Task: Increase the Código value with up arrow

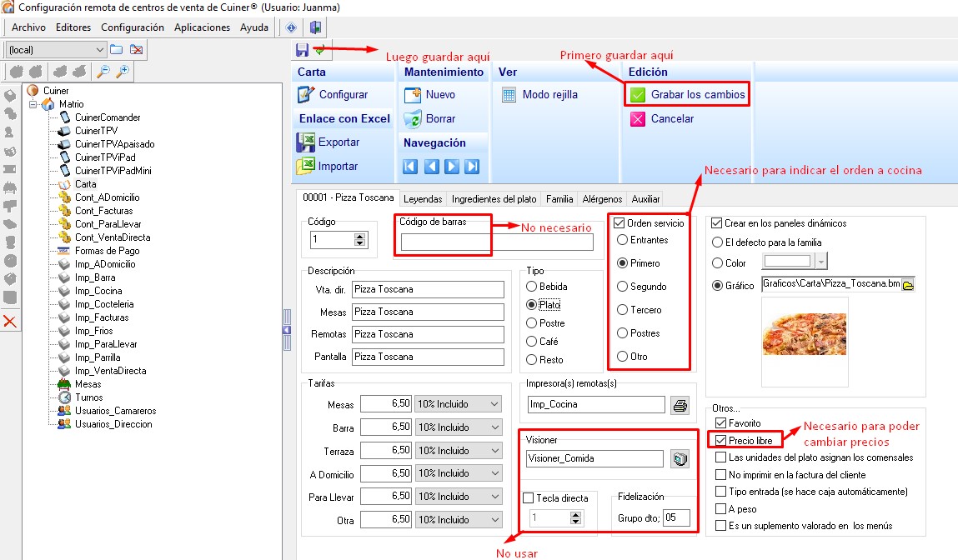Action: point(360,237)
